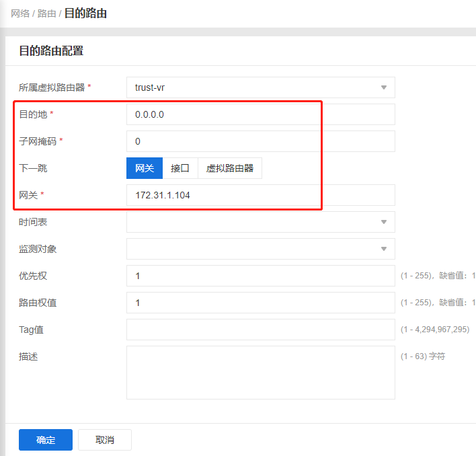Select 虚拟路由器 as the next hop type
The image size is (476, 456).
tap(230, 168)
